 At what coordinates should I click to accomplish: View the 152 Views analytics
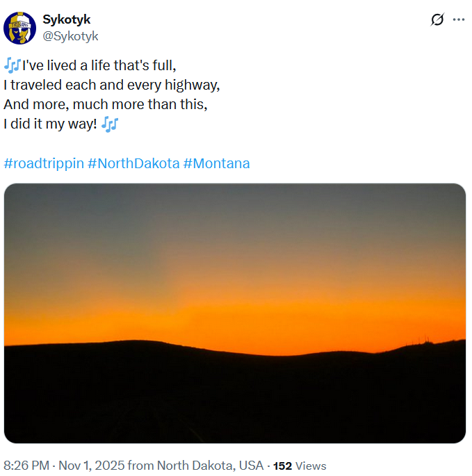(x=300, y=466)
